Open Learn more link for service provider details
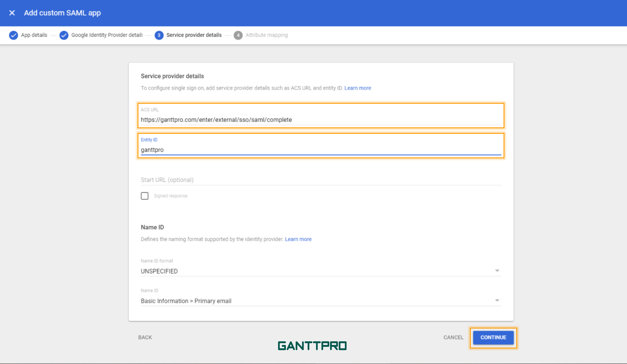627x364 pixels. pyautogui.click(x=357, y=88)
